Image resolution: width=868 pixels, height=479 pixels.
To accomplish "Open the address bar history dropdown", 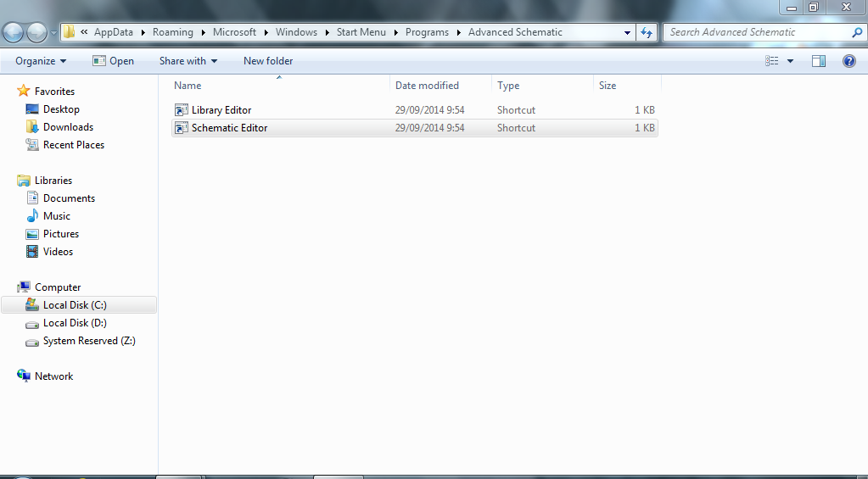I will click(x=627, y=32).
